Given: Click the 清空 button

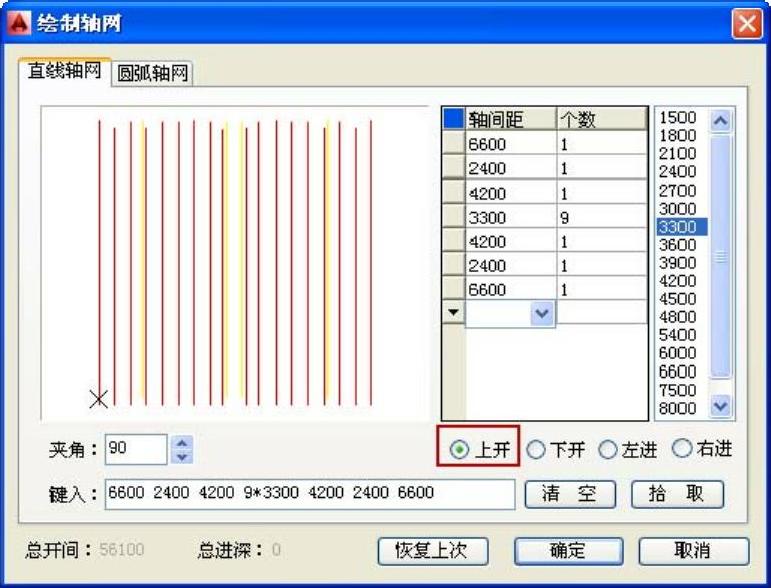Looking at the screenshot, I should (570, 494).
